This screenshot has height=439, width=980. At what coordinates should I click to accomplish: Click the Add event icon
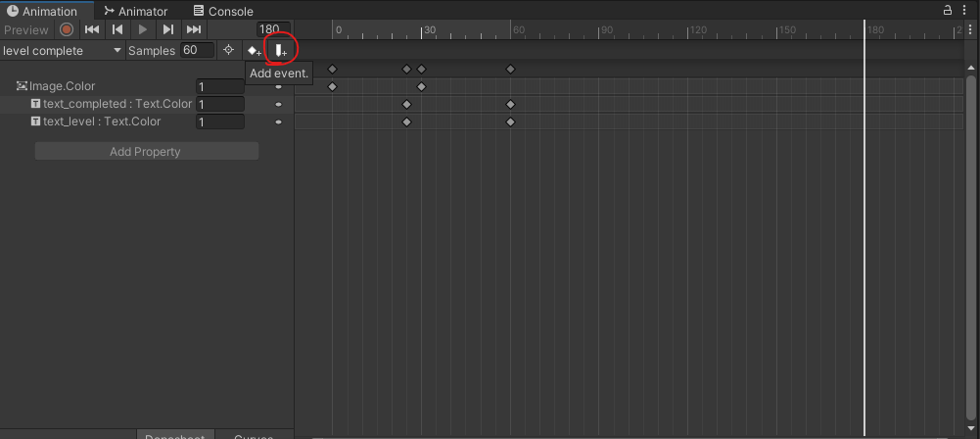[x=281, y=51]
